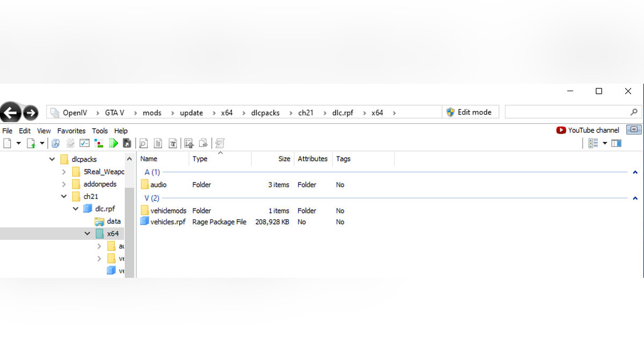This screenshot has width=644, height=362.
Task: Click the new blank file toolbar icon
Action: pos(8,143)
